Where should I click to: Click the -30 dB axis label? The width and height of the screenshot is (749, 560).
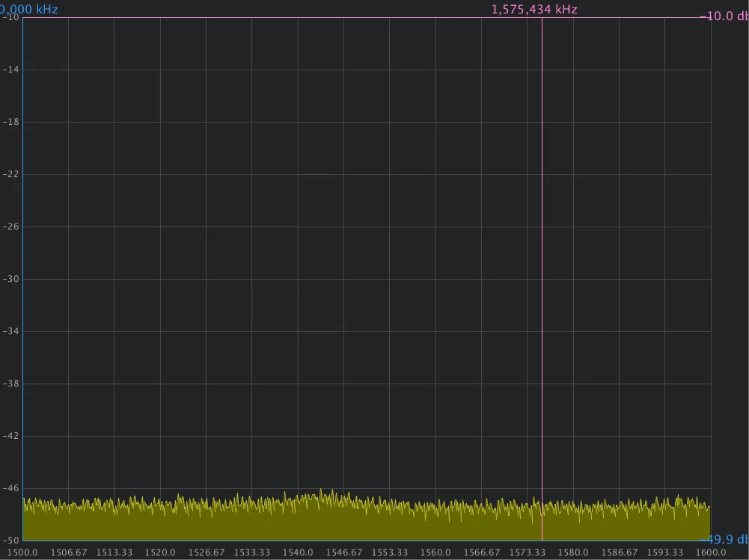click(10, 279)
